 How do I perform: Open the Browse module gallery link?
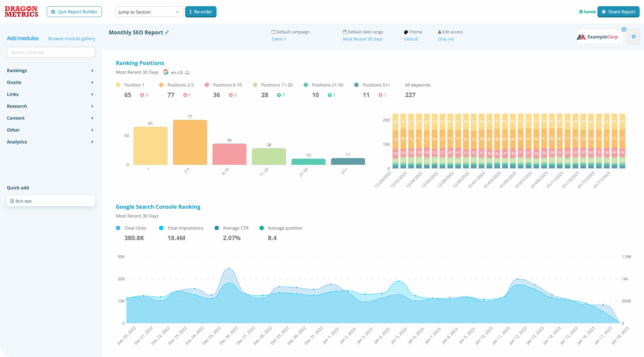point(72,39)
